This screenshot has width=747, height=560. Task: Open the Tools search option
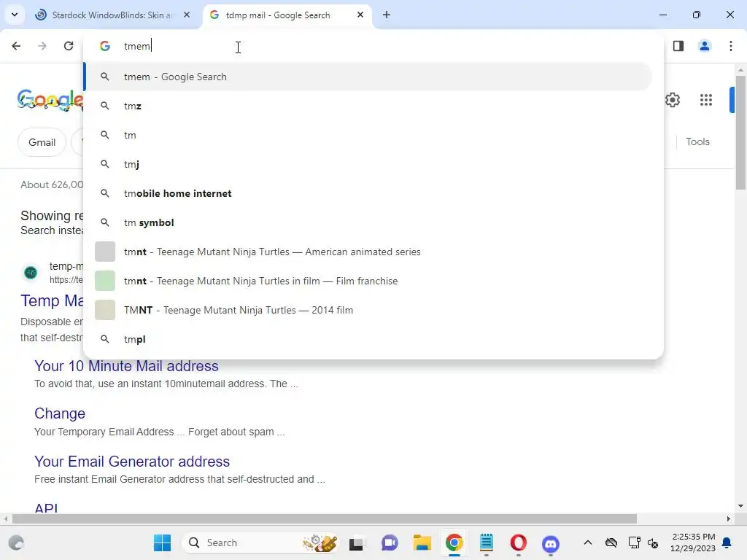pyautogui.click(x=697, y=141)
